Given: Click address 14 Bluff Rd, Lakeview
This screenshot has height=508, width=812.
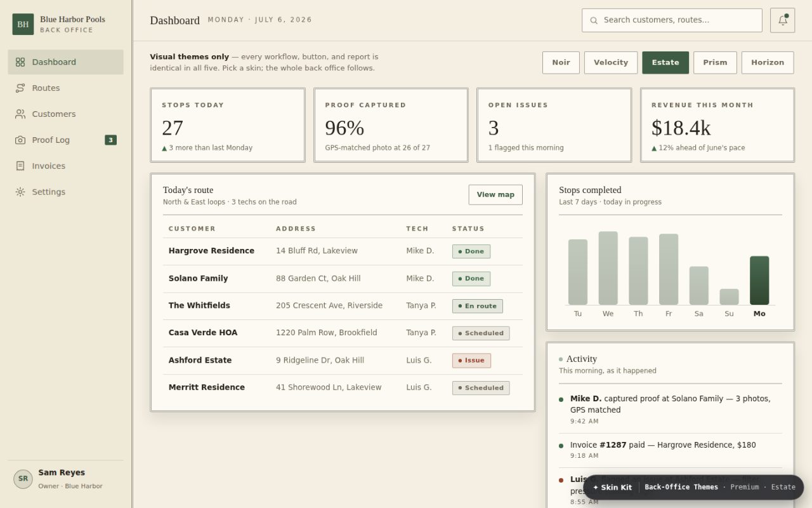Looking at the screenshot, I should (317, 251).
